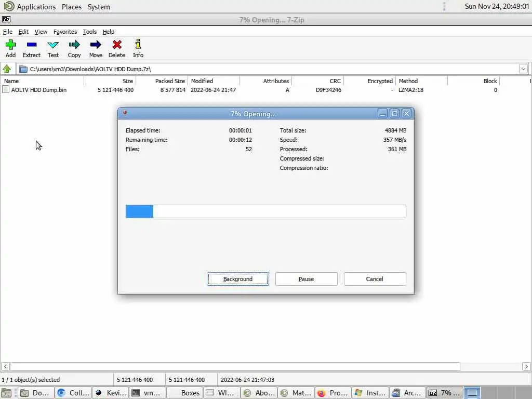Open the System menu in the top panel

click(99, 7)
